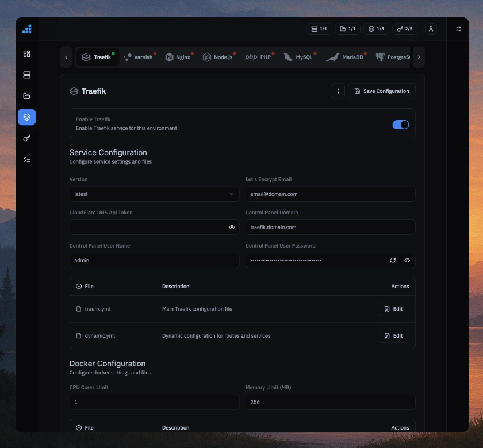Show the Control Panel User Password
The image size is (483, 448).
[407, 260]
